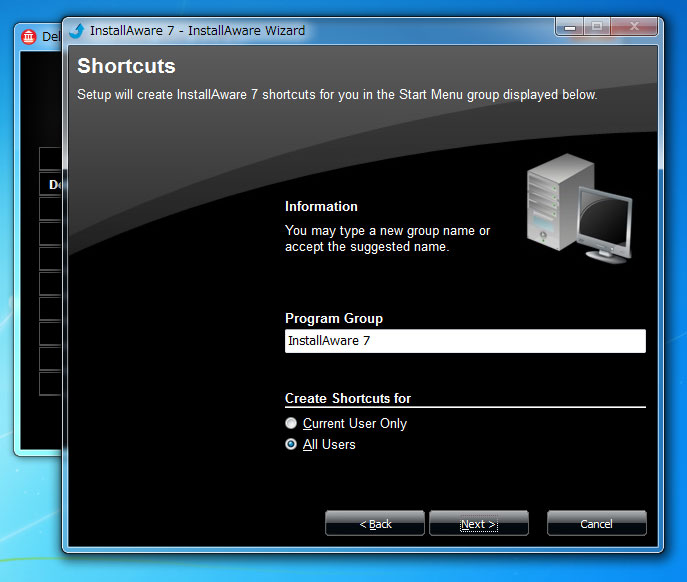Click the Create Shortcuts for label
The height and width of the screenshot is (582, 687).
point(348,398)
